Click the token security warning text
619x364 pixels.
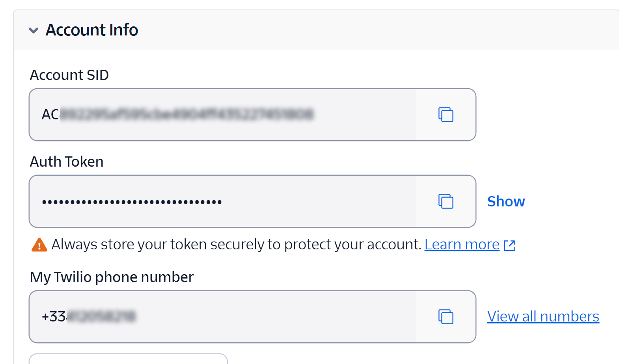237,245
